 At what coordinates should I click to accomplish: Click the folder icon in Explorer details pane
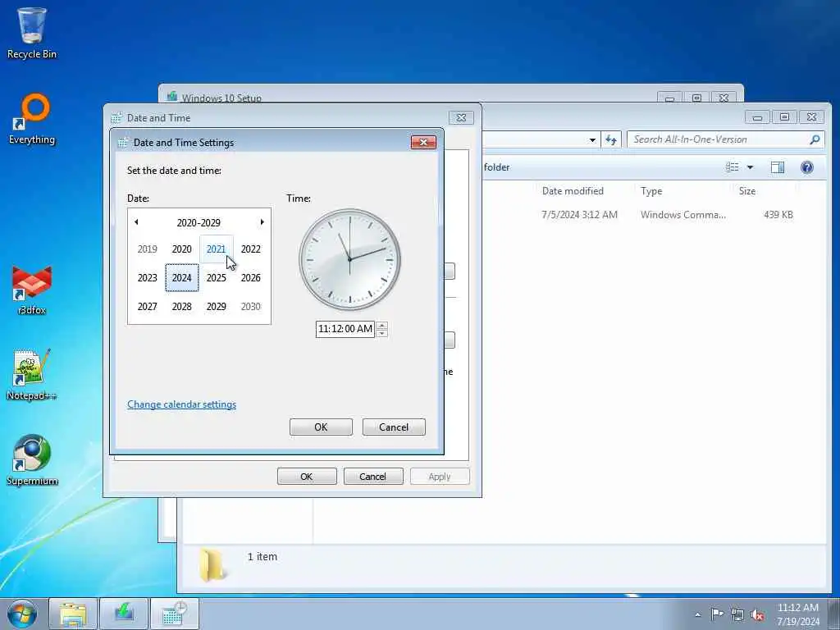point(212,566)
